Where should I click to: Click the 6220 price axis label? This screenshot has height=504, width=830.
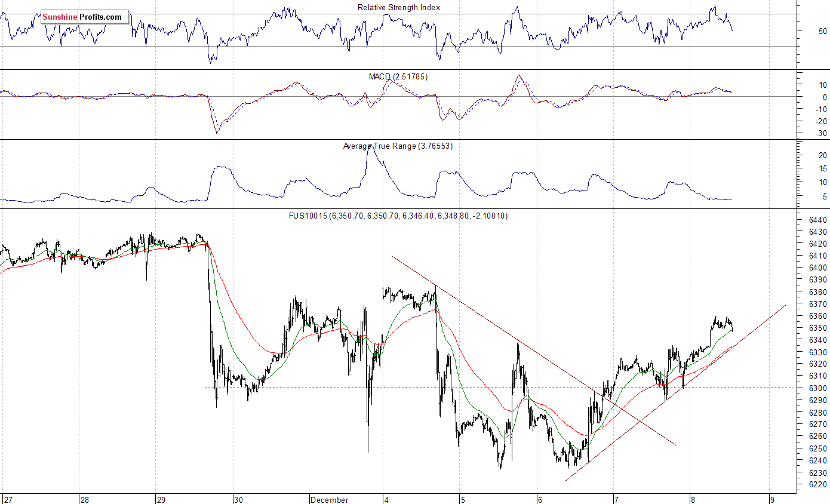tap(817, 484)
